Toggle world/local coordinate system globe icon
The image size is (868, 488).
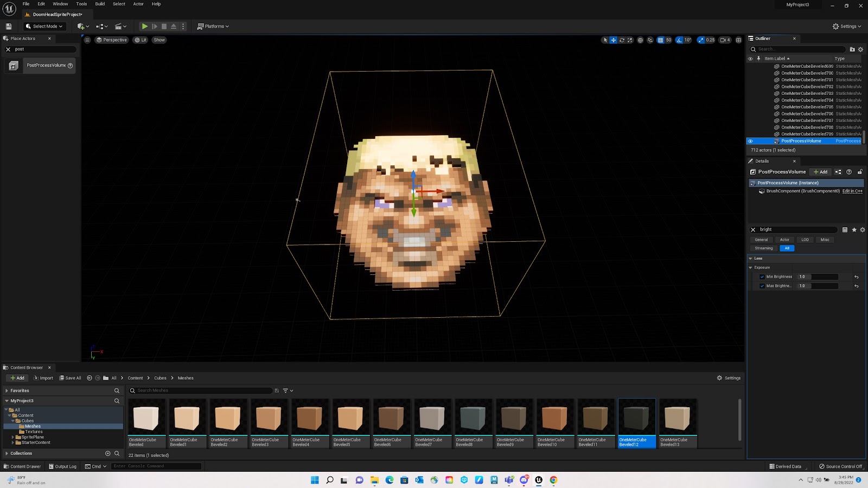point(640,40)
